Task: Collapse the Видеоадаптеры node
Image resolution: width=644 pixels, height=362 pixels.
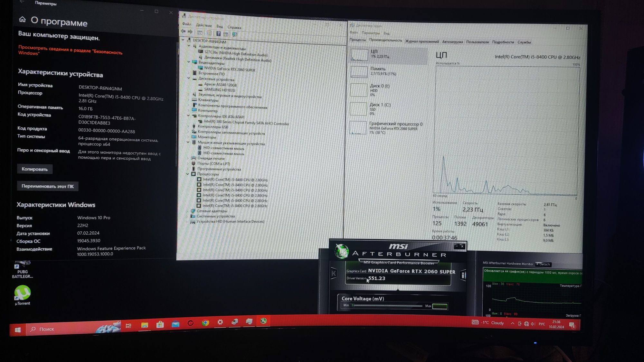Action: point(189,62)
